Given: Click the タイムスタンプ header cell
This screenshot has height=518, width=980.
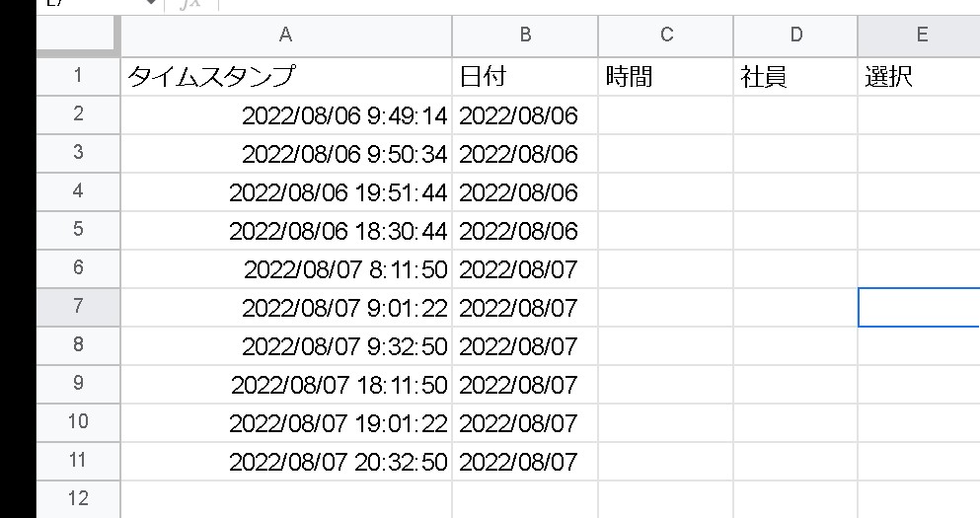Looking at the screenshot, I should [286, 77].
